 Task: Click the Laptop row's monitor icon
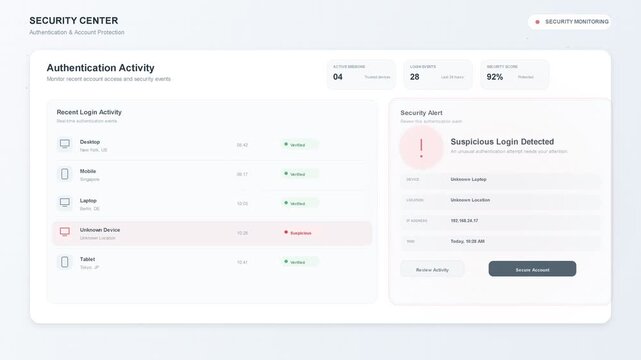[x=65, y=203]
